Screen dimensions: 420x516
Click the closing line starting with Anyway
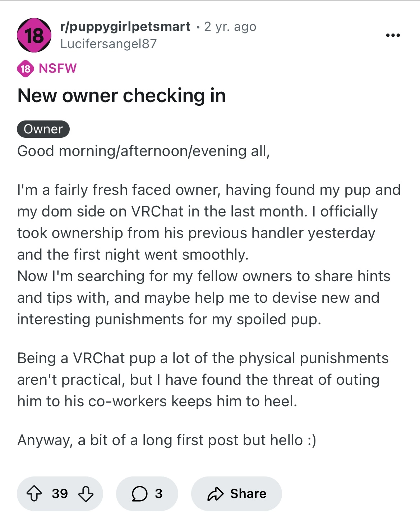pyautogui.click(x=167, y=440)
